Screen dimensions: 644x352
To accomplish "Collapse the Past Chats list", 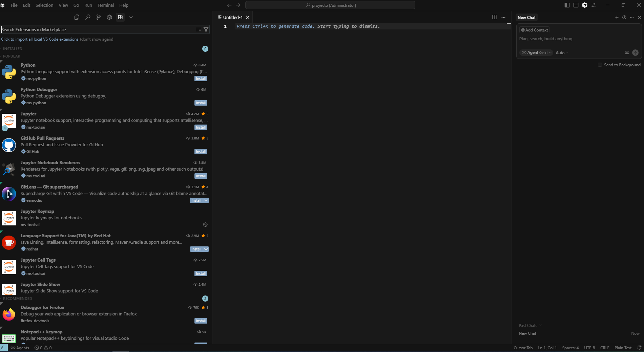I will (530, 326).
